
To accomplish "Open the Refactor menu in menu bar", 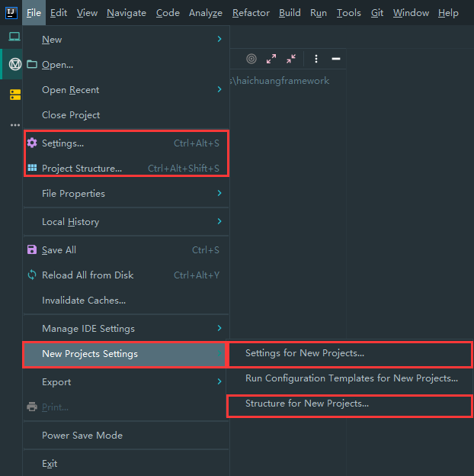I will (251, 13).
